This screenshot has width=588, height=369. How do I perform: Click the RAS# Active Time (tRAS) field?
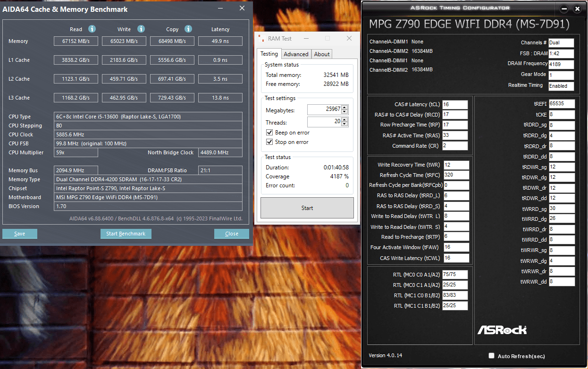click(455, 135)
